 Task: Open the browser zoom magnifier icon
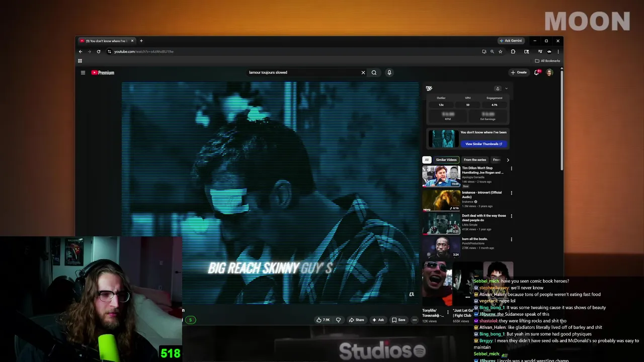(492, 51)
